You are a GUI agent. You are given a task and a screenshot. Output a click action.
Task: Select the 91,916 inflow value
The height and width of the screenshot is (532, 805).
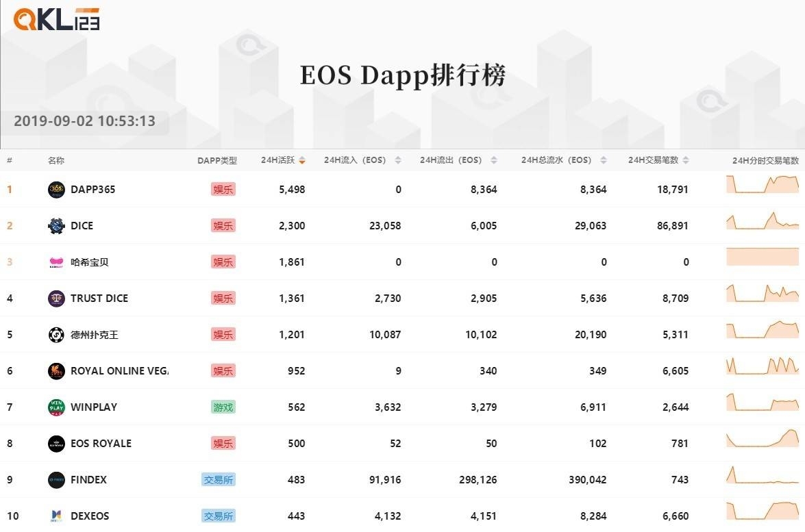385,480
